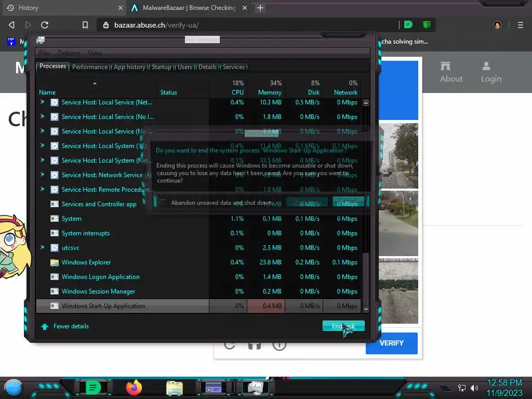This screenshot has width=532, height=399.
Task: Open the browser hamburger menu
Action: [521, 25]
